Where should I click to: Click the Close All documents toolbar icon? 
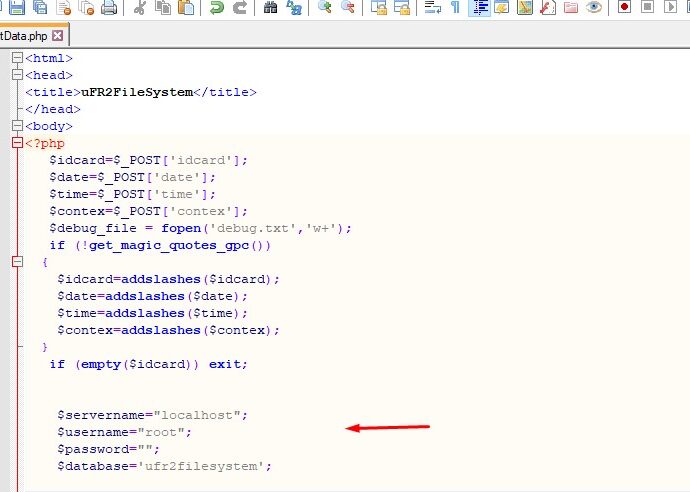pos(86,7)
